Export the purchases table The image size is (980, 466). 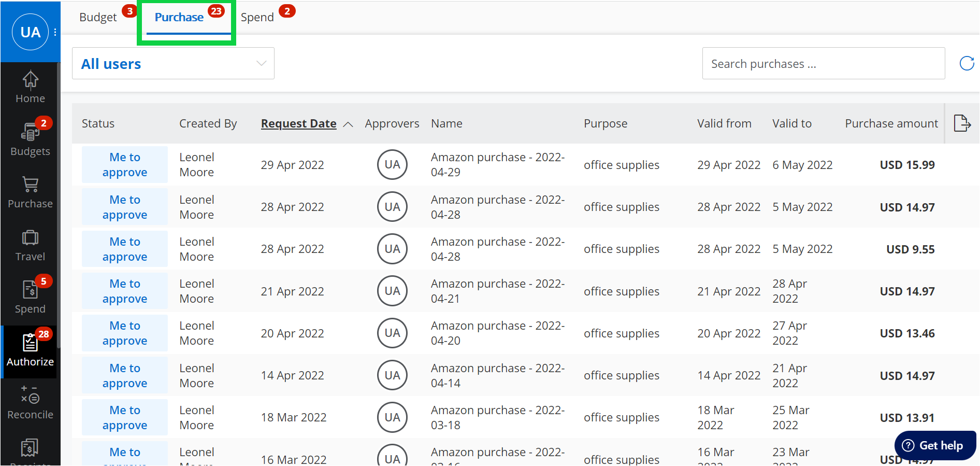tap(962, 123)
